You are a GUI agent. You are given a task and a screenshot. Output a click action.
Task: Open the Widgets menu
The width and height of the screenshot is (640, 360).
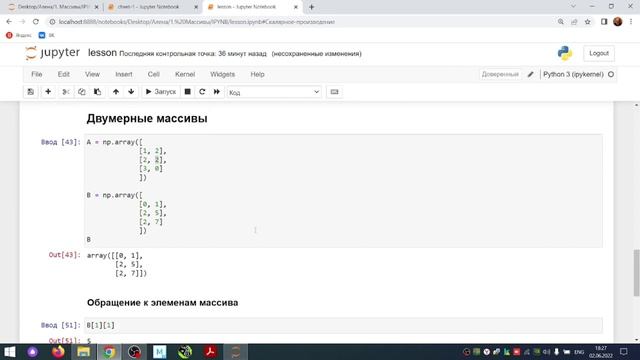[x=222, y=74]
